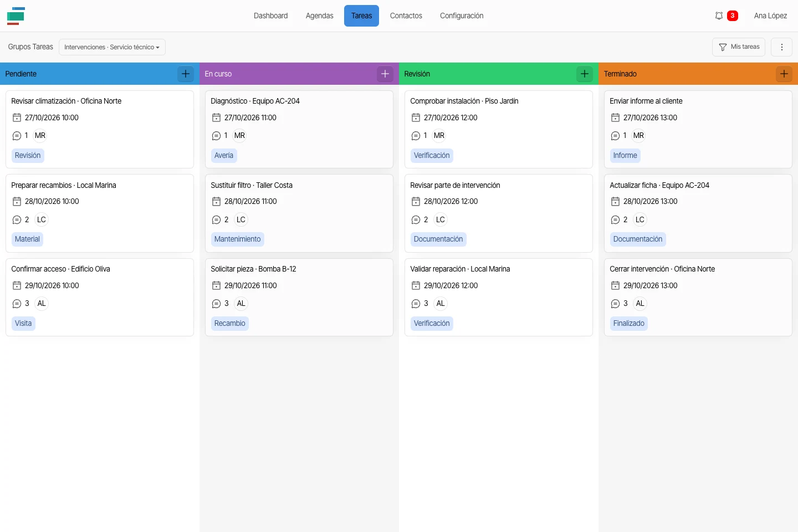Click calendar icon on Preparar recambios card
The height and width of the screenshot is (532, 798).
17,202
